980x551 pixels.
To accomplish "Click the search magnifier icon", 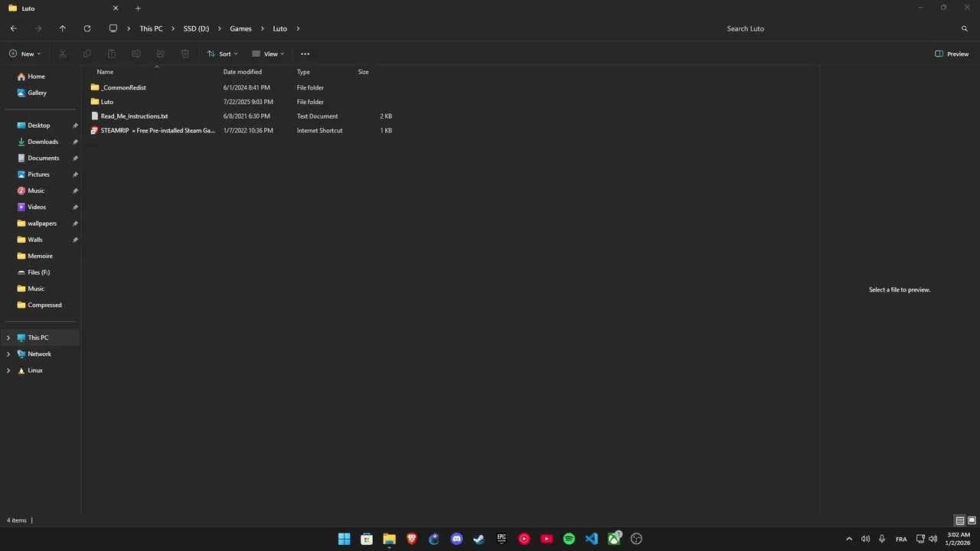I will click(x=965, y=28).
